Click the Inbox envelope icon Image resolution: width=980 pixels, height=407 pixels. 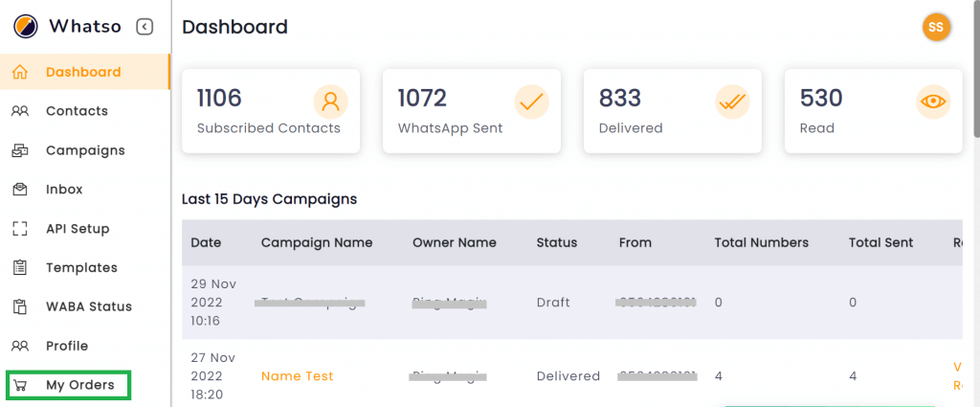pos(20,189)
